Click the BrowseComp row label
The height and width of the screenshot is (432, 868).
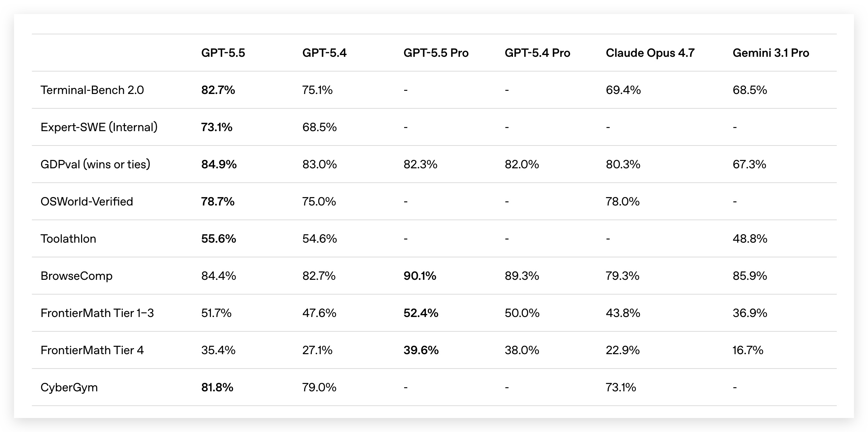click(x=76, y=276)
